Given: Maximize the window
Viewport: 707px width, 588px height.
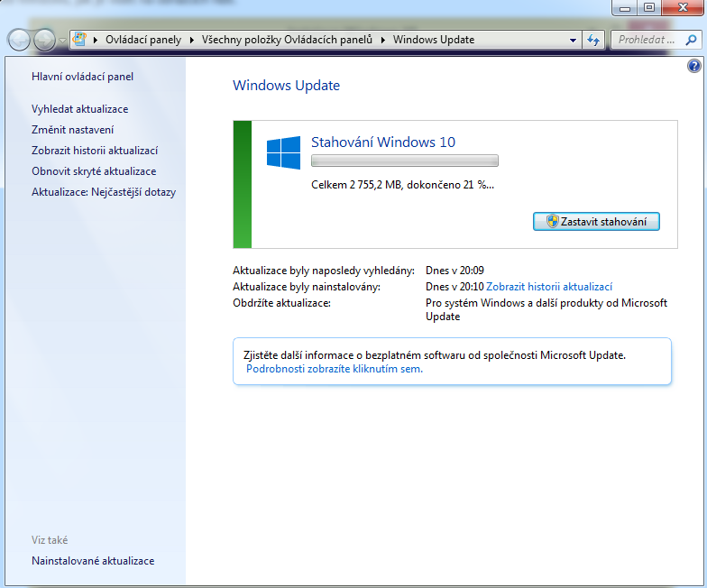Looking at the screenshot, I should click(649, 7).
